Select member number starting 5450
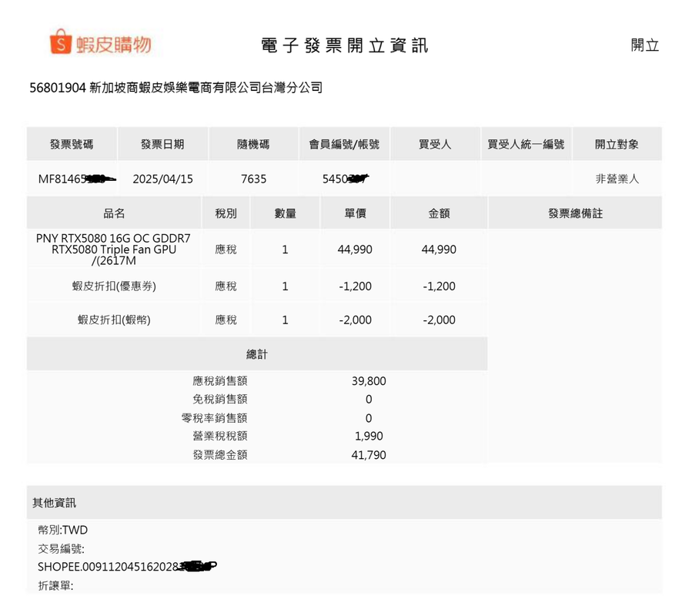 click(346, 179)
